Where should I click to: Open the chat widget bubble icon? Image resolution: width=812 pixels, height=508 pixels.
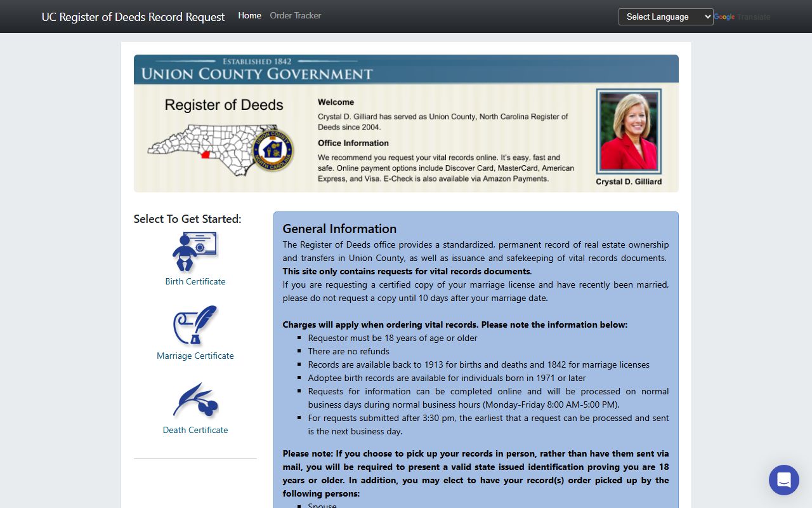click(783, 479)
